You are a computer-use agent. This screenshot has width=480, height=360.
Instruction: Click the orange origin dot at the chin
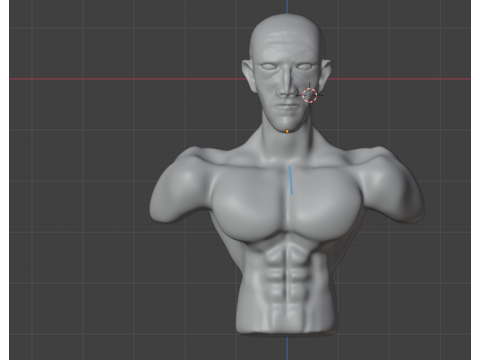point(287,131)
